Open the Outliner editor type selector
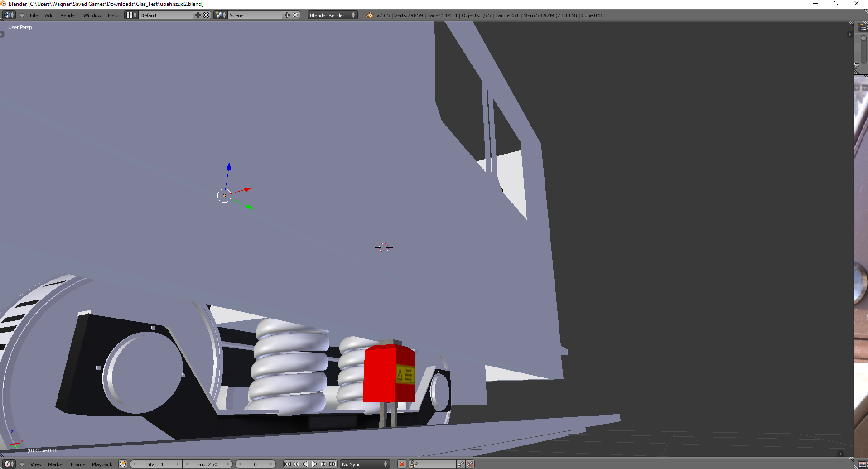The height and width of the screenshot is (469, 868). [x=863, y=27]
